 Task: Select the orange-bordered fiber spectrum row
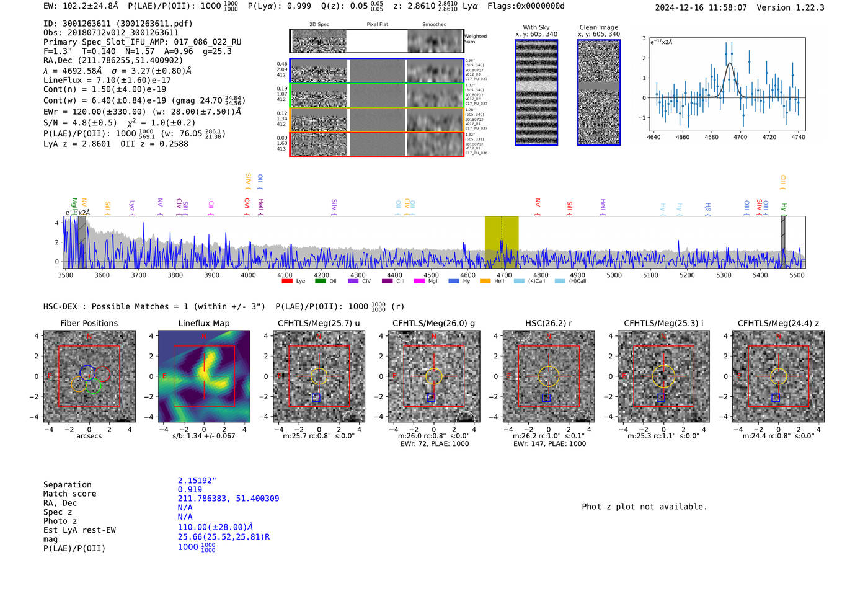(x=376, y=119)
